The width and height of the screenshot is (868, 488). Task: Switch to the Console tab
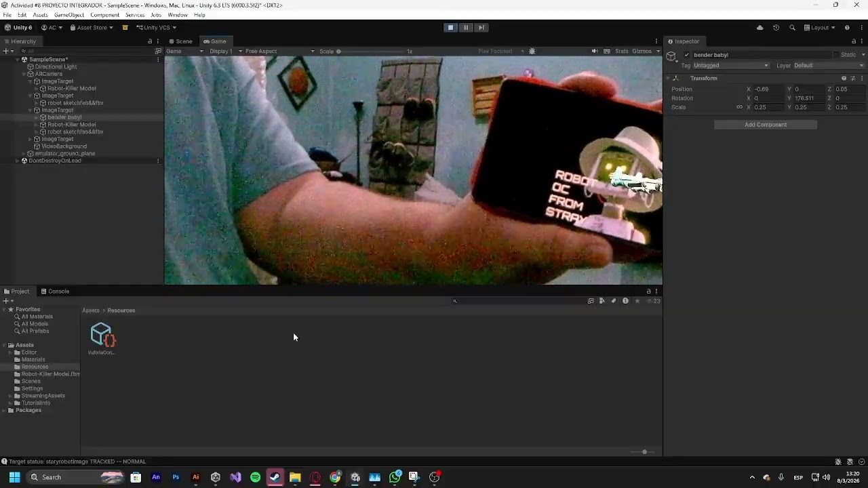click(x=55, y=291)
